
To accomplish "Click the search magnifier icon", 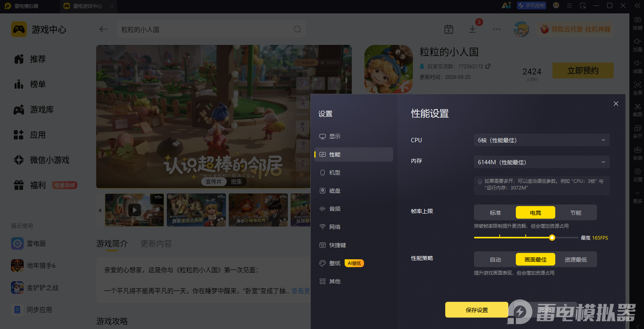I will pos(297,29).
